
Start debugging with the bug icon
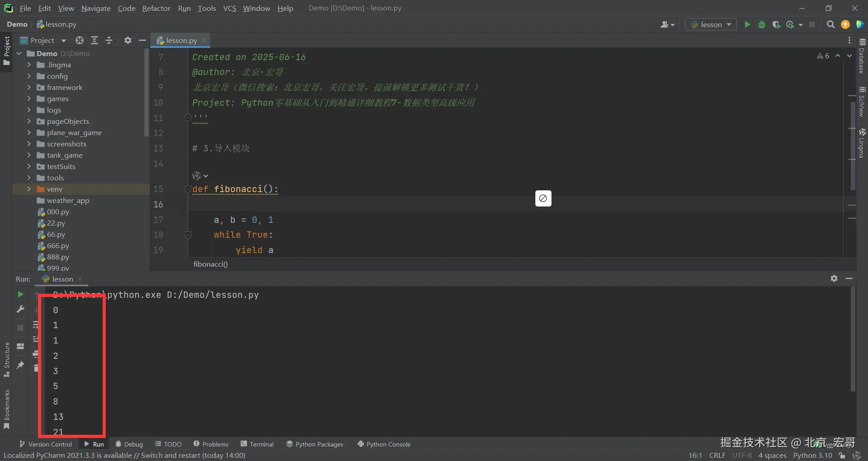(x=762, y=24)
